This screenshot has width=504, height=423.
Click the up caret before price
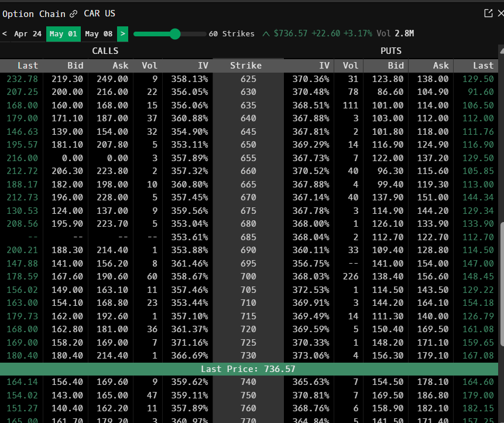coord(266,34)
